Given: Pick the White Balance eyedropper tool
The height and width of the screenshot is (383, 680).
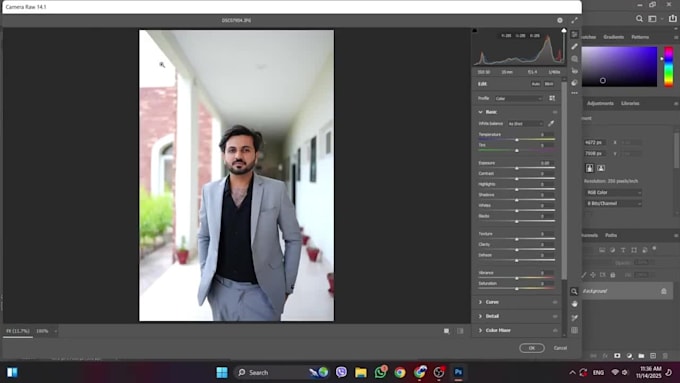Looking at the screenshot, I should tap(551, 124).
